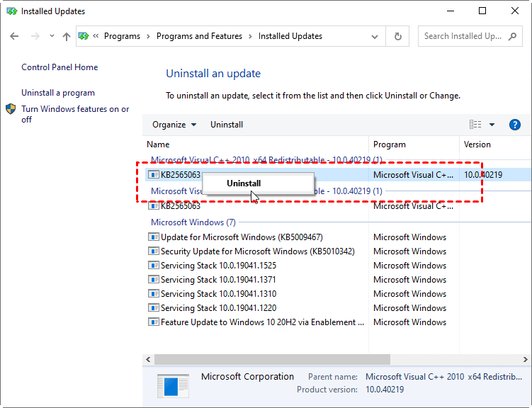The width and height of the screenshot is (532, 408).
Task: Expand the address bar history dropdown
Action: click(x=376, y=36)
